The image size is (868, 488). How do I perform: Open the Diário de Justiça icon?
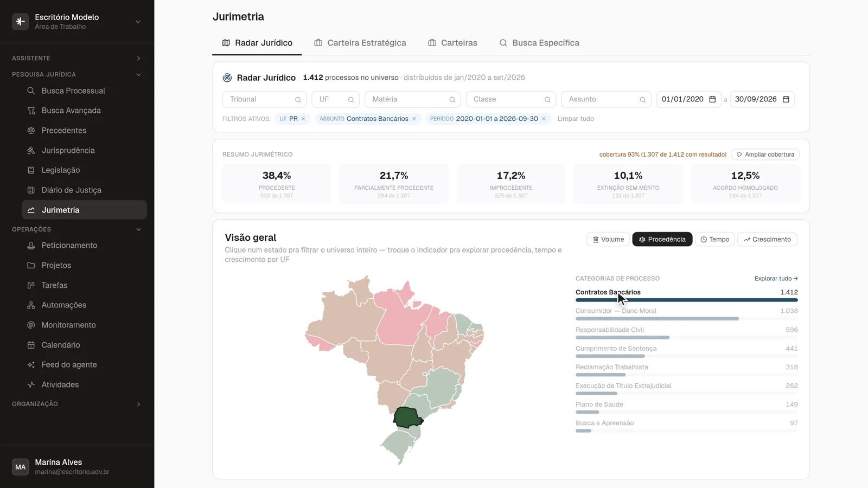tap(31, 190)
